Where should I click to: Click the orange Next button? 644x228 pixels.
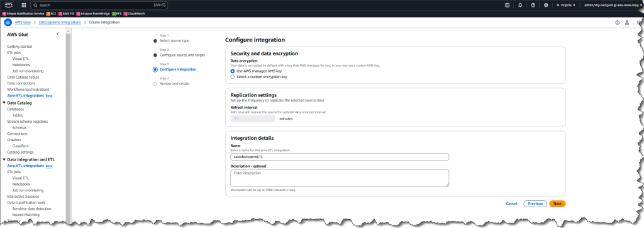pos(557,203)
